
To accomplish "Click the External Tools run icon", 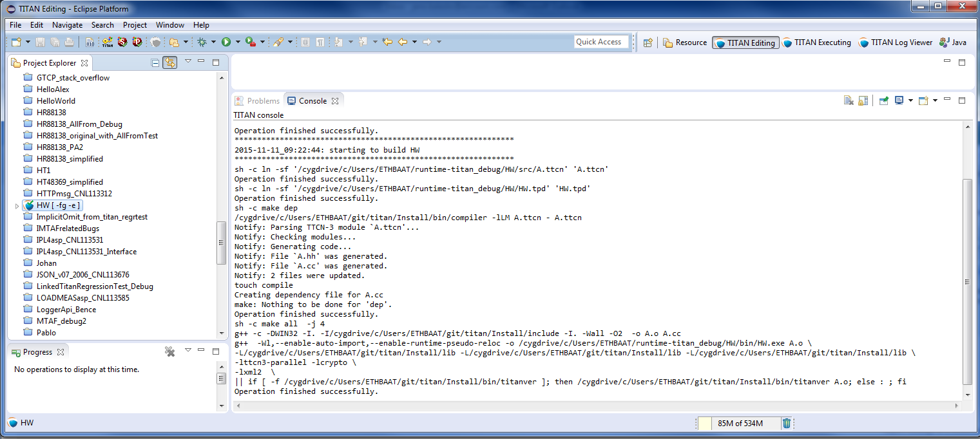I will pos(251,42).
